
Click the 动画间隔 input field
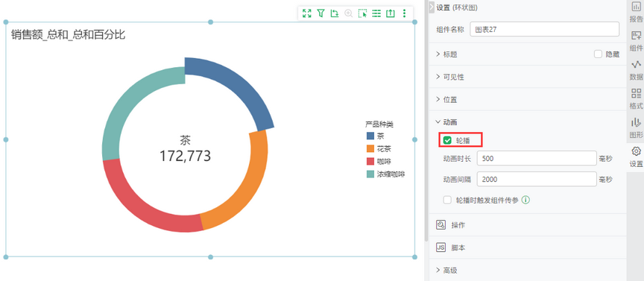click(537, 179)
